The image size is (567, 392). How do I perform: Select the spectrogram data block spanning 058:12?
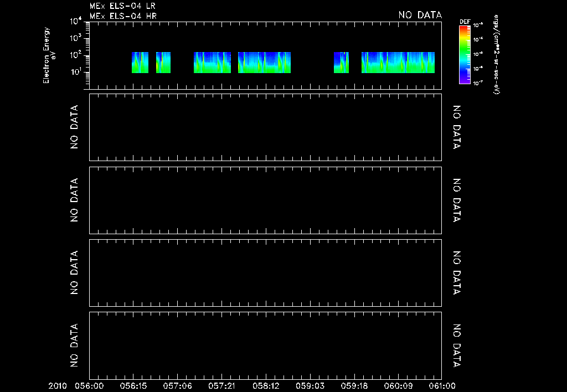tap(264, 63)
